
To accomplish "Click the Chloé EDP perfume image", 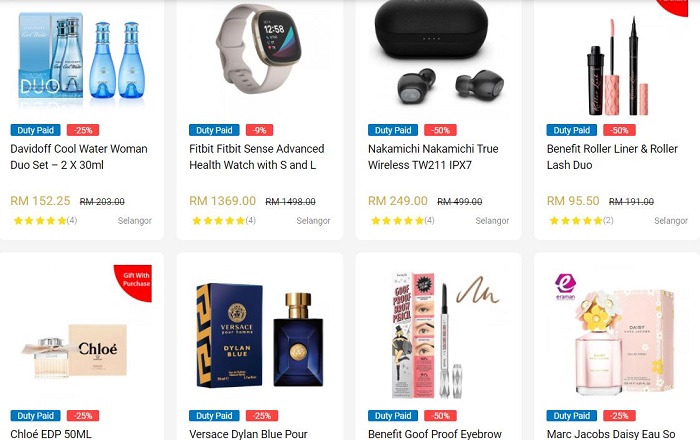I will [x=74, y=351].
